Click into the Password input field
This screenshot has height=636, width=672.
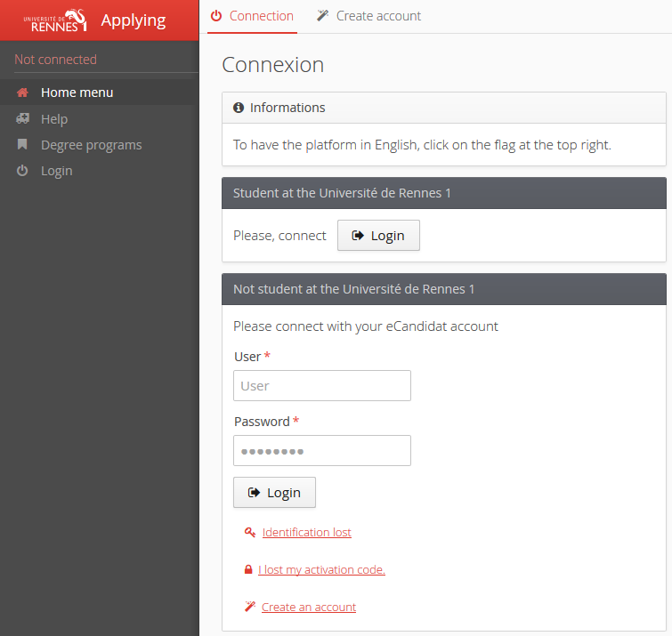321,451
